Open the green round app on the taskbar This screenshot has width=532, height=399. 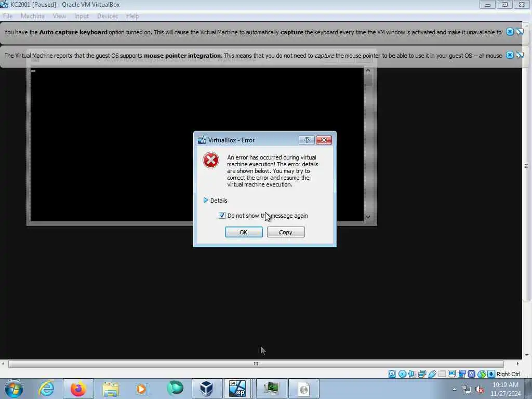click(x=175, y=388)
